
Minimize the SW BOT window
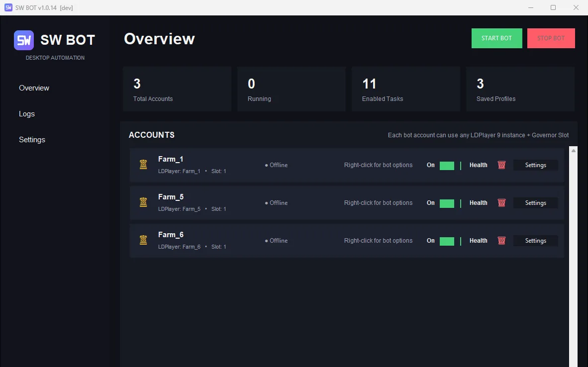pos(531,7)
